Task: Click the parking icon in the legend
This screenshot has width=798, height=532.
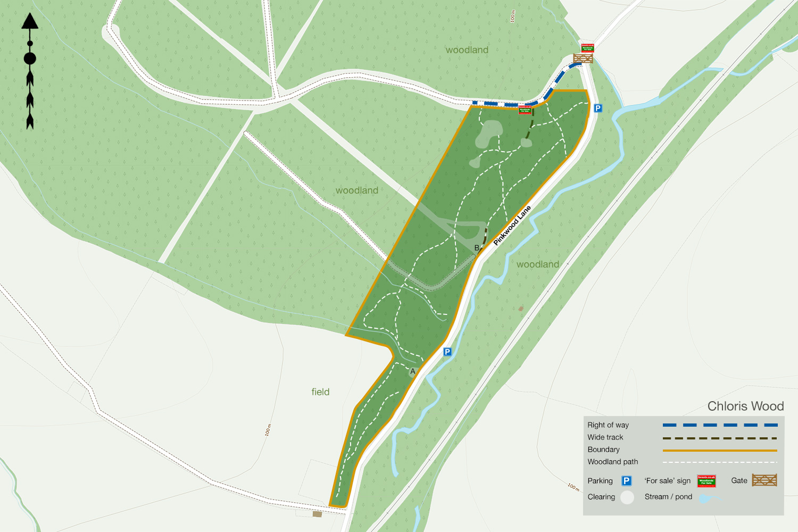Action: point(627,481)
